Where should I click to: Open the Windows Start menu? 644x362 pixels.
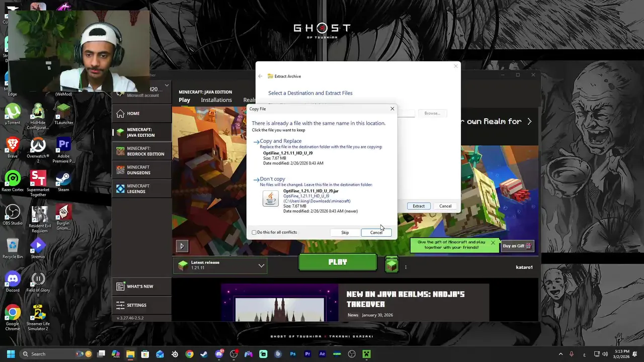click(11, 354)
